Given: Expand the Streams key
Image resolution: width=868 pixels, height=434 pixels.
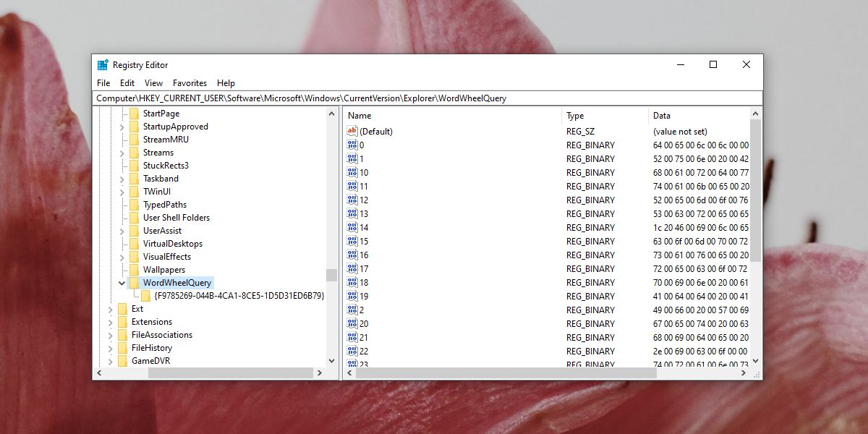Looking at the screenshot, I should (122, 153).
